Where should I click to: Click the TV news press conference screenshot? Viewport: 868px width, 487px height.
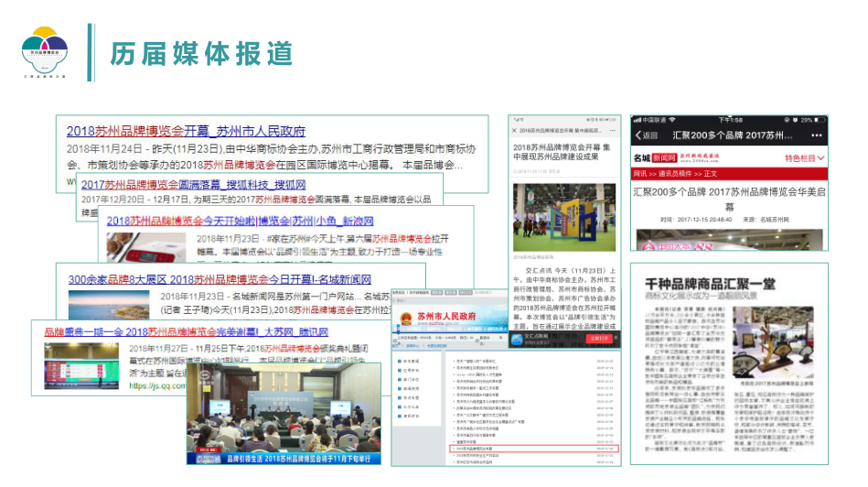(x=284, y=414)
